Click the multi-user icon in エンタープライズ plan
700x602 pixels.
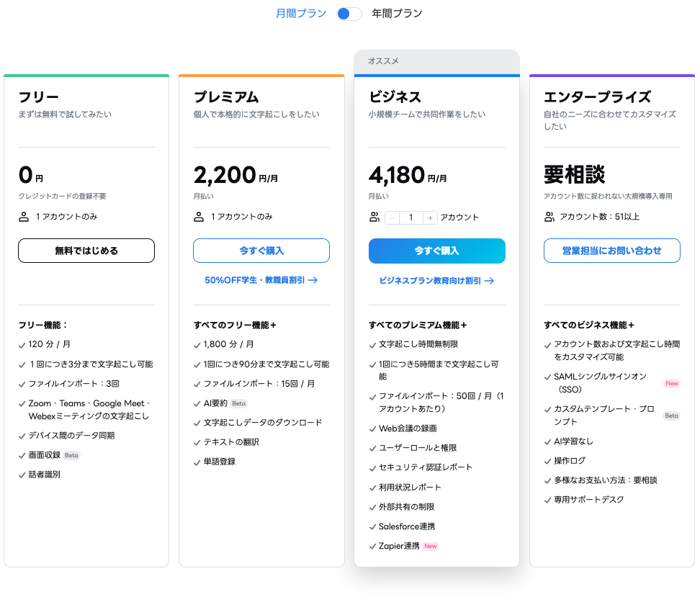549,217
